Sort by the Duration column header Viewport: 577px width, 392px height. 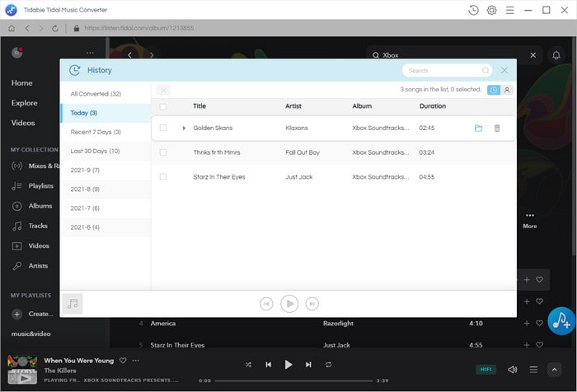tap(433, 106)
